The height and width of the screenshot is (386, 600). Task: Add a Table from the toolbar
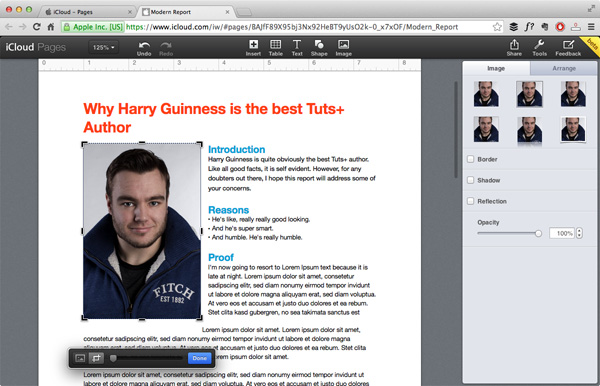click(x=276, y=48)
